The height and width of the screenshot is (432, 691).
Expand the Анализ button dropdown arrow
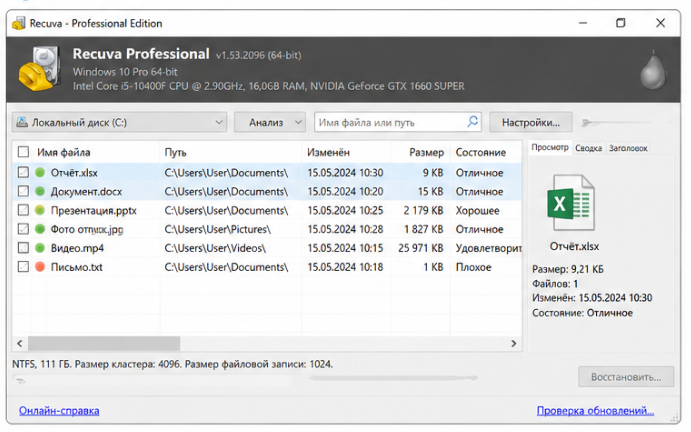pos(298,122)
